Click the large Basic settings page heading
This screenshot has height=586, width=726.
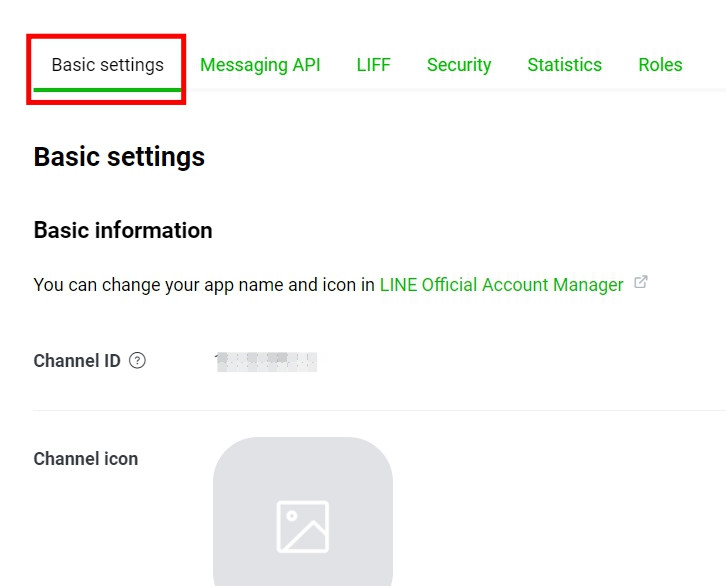point(119,157)
